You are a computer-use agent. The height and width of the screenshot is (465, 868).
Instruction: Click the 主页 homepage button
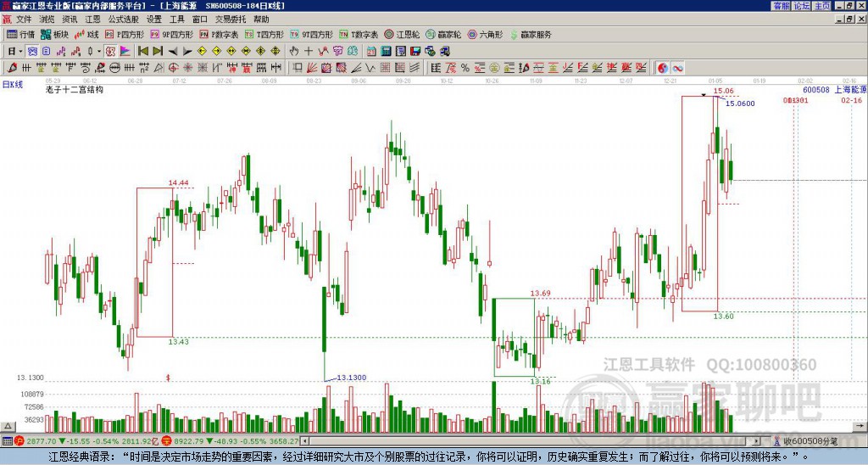click(x=822, y=6)
